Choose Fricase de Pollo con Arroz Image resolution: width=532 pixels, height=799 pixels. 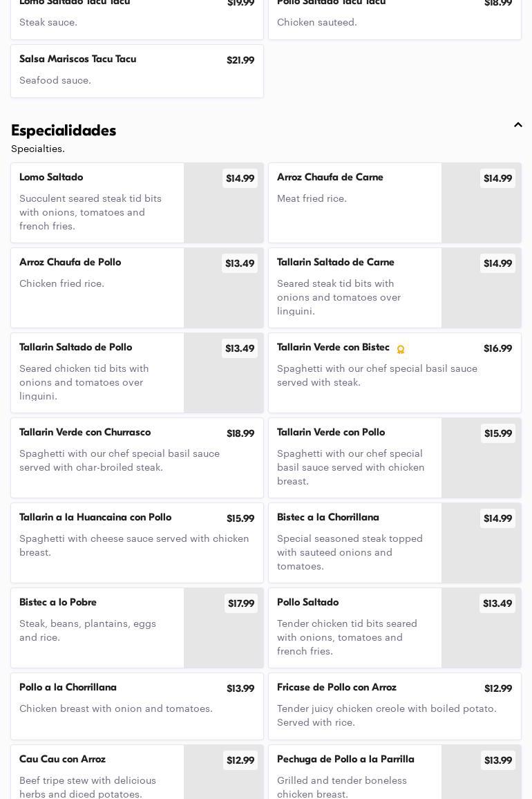point(395,705)
